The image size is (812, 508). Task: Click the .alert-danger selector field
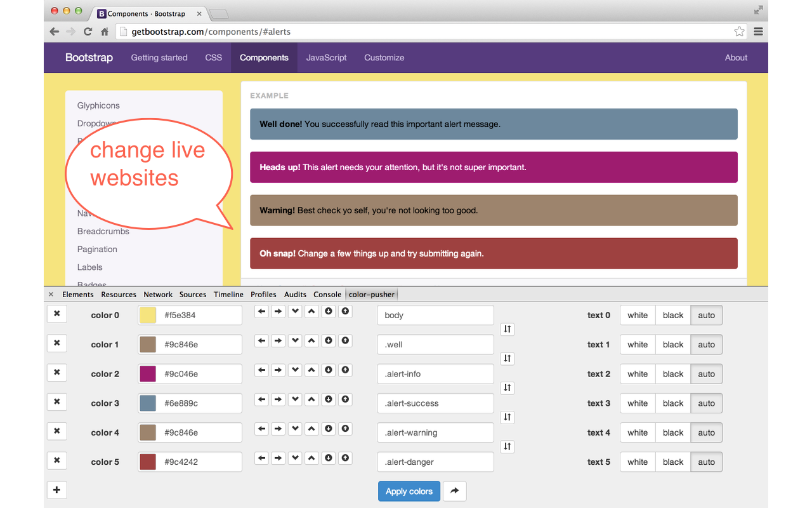point(435,462)
